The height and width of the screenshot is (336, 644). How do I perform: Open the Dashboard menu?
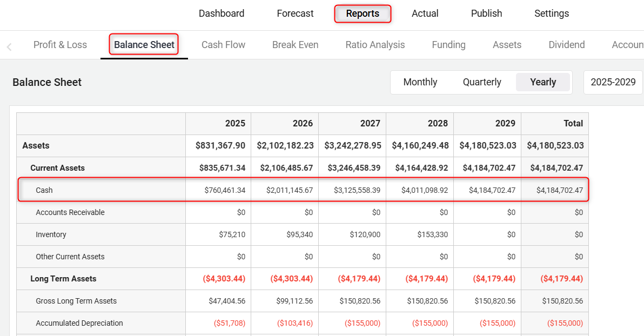[x=222, y=14]
